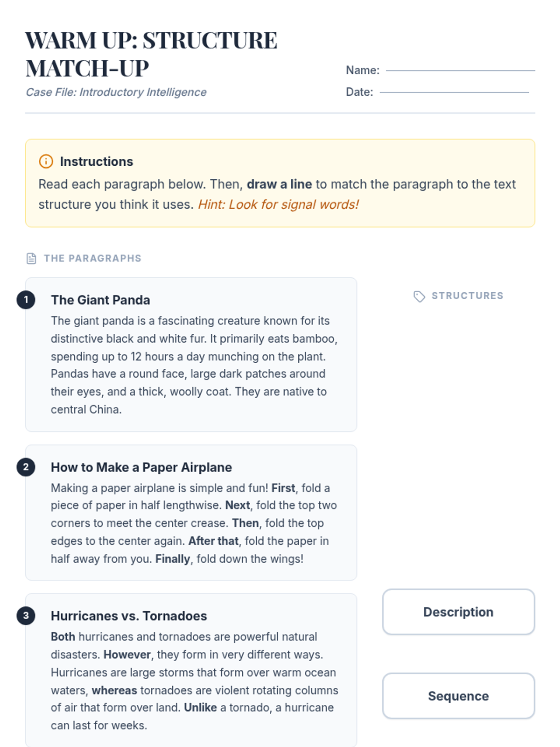The width and height of the screenshot is (560, 747).
Task: Click the Name line field
Action: click(x=460, y=70)
